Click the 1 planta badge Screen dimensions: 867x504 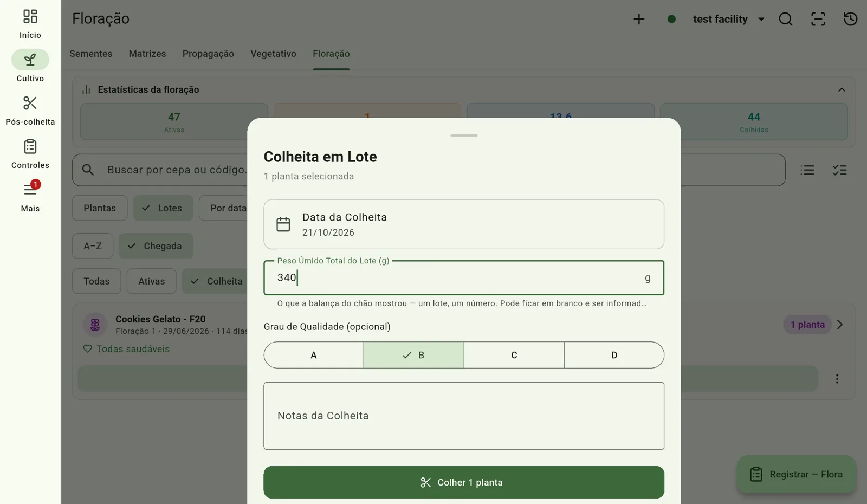(x=807, y=325)
